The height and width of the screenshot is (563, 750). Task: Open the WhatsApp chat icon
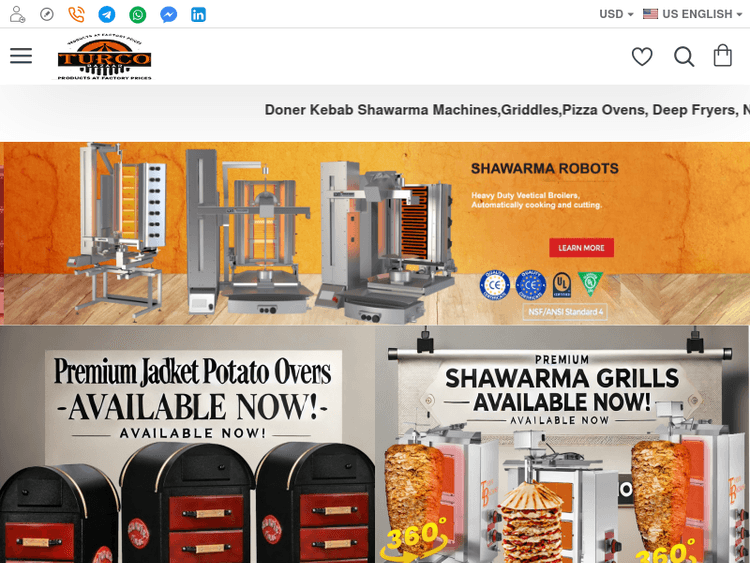point(138,15)
